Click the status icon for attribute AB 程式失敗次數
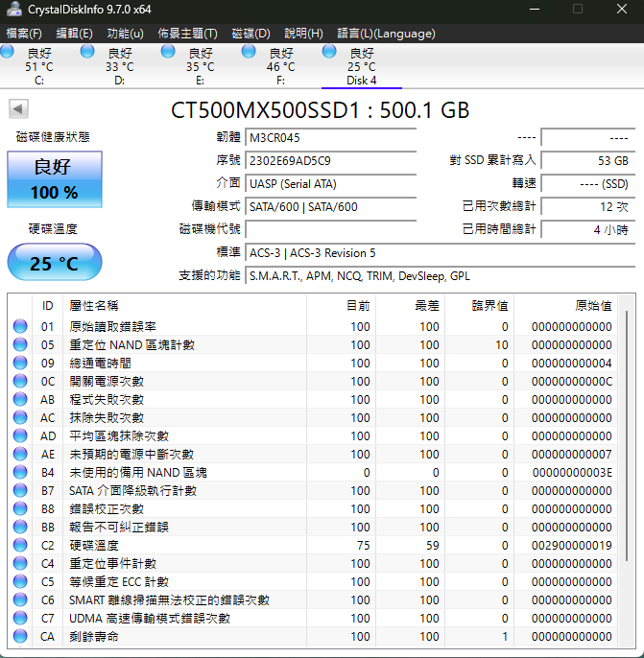 [20, 399]
